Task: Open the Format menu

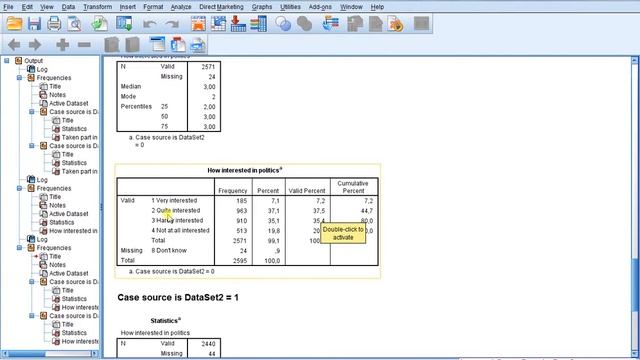Action: 153,7
